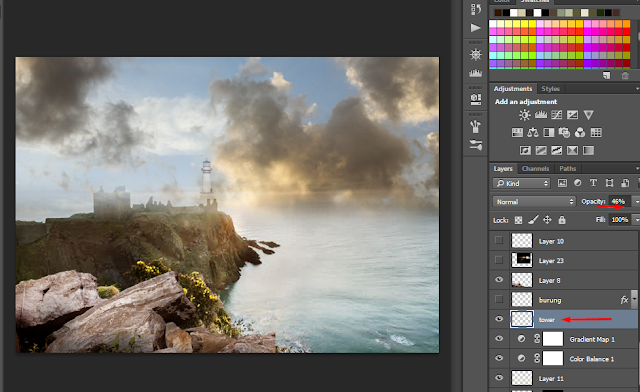Open the Actions panel play icon
Image resolution: width=640 pixels, height=392 pixels.
click(476, 28)
